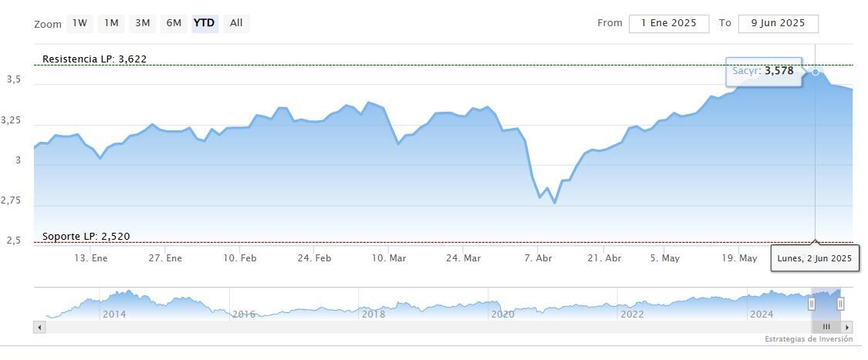Jump to 2014 in navigator timeline
Screen dimensions: 868x360
tap(114, 314)
